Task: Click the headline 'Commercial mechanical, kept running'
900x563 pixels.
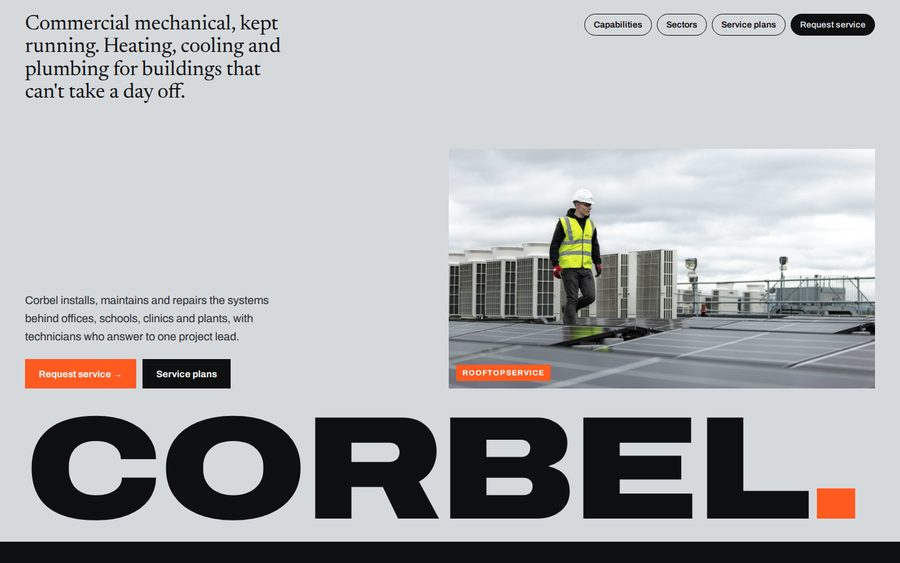Action: (x=153, y=57)
